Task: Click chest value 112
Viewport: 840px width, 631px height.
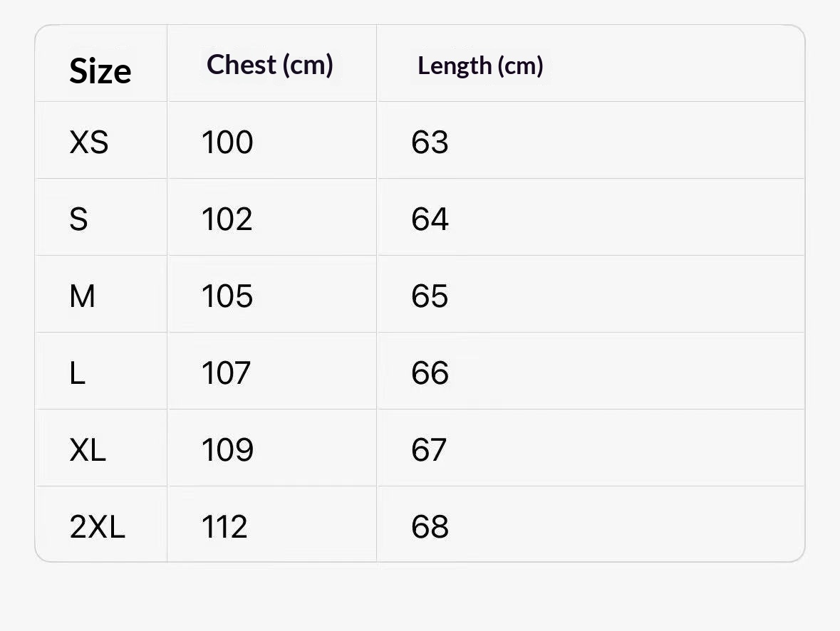Action: [224, 526]
